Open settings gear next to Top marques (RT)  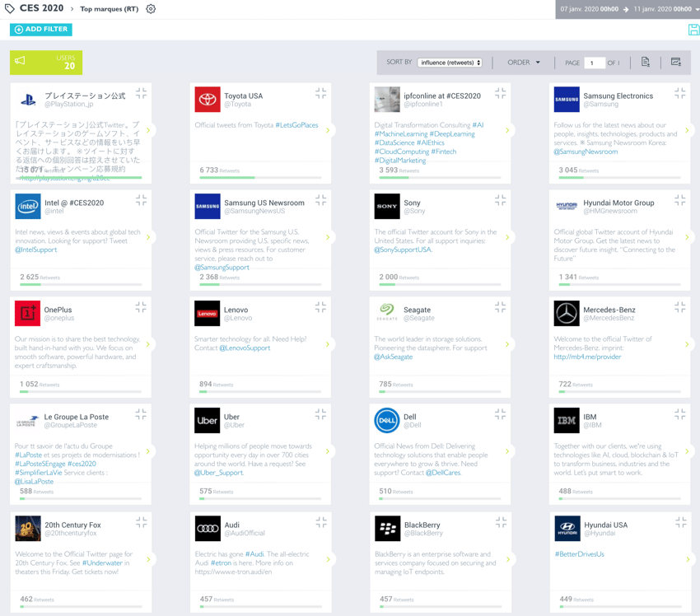151,9
